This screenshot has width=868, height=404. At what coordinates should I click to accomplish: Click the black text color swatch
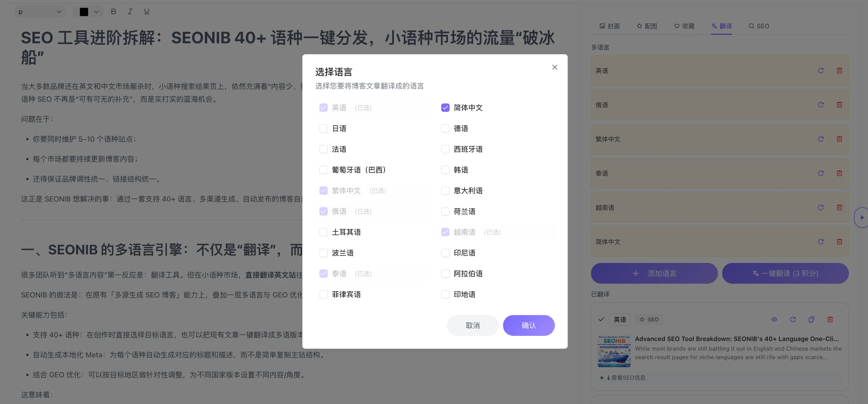tap(84, 12)
